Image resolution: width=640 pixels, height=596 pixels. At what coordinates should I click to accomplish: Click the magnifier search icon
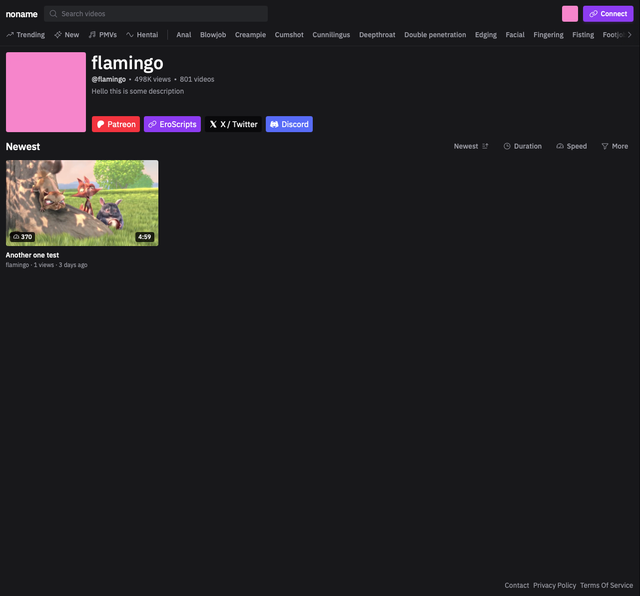click(53, 14)
